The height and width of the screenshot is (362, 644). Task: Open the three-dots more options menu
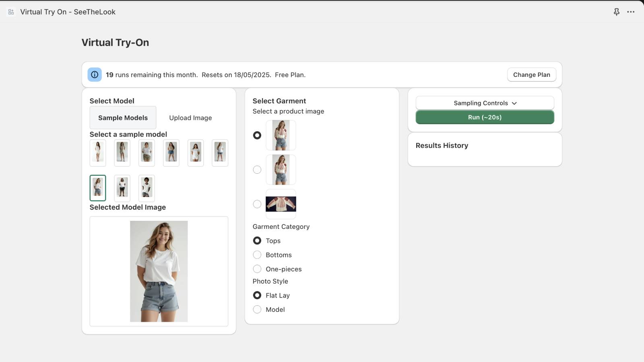coord(631,12)
